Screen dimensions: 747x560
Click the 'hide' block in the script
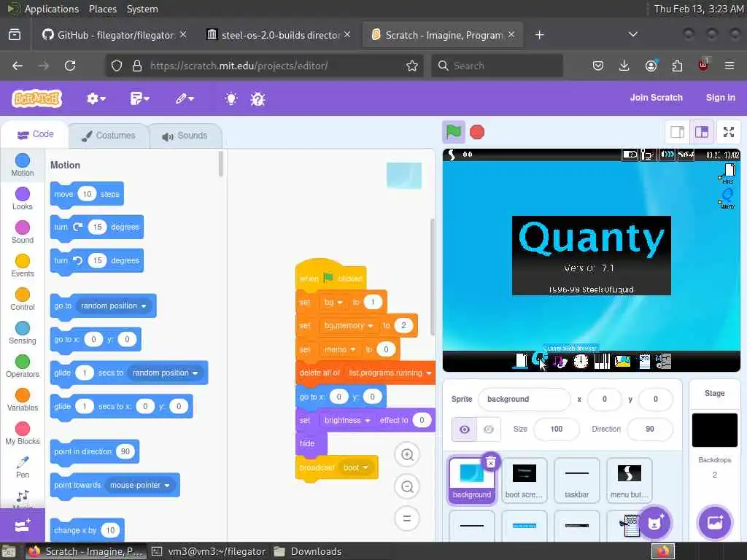[x=311, y=443]
